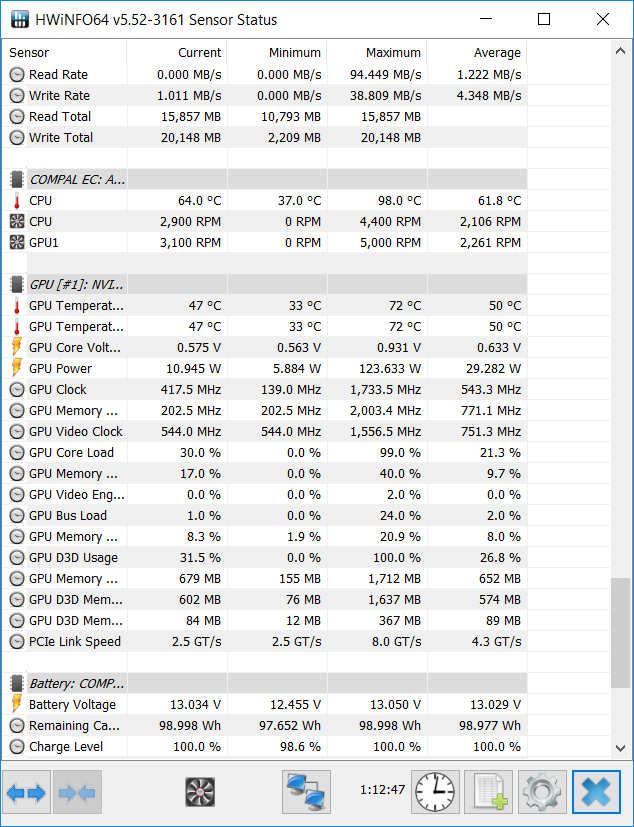Image resolution: width=634 pixels, height=827 pixels.
Task: Select the GPU Core Load row
Action: click(x=265, y=453)
